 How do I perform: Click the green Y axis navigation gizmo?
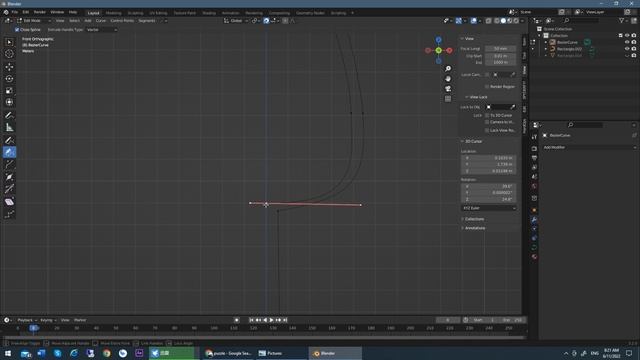(438, 50)
